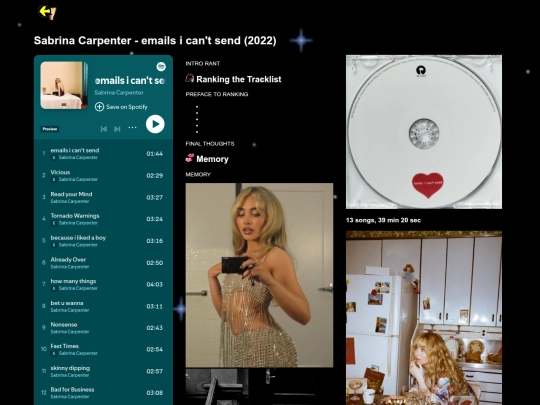Image resolution: width=540 pixels, height=405 pixels.
Task: Select track 5 because i liked a boy
Action: pos(103,241)
